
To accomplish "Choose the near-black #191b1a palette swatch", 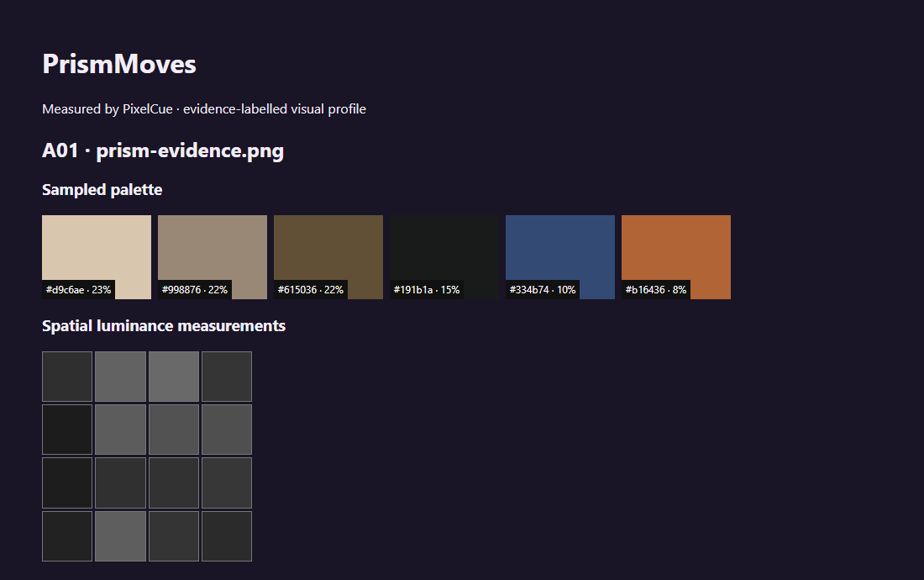I will coord(444,257).
